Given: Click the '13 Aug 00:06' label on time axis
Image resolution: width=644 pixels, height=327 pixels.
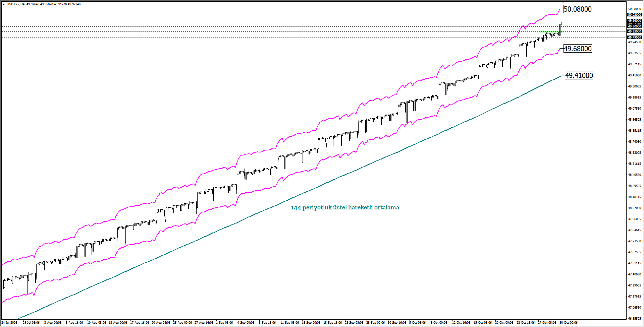Looking at the screenshot, I should pyautogui.click(x=118, y=323).
